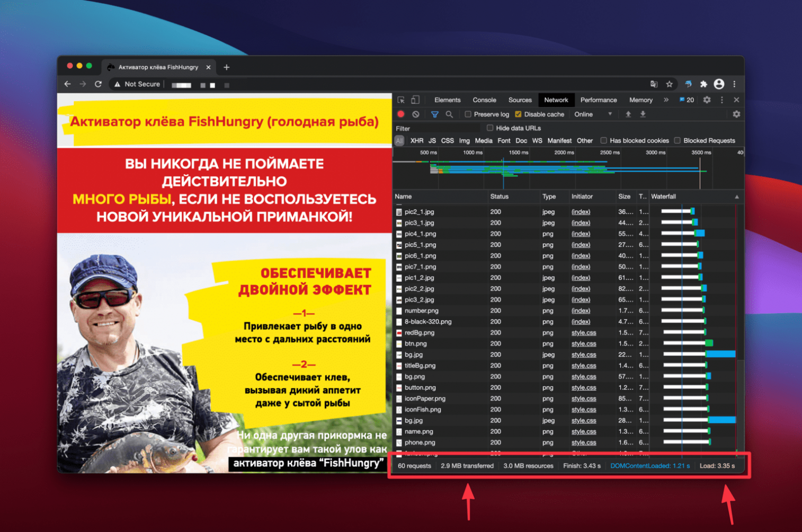Open DevTools settings gear
802x532 pixels.
coord(707,100)
